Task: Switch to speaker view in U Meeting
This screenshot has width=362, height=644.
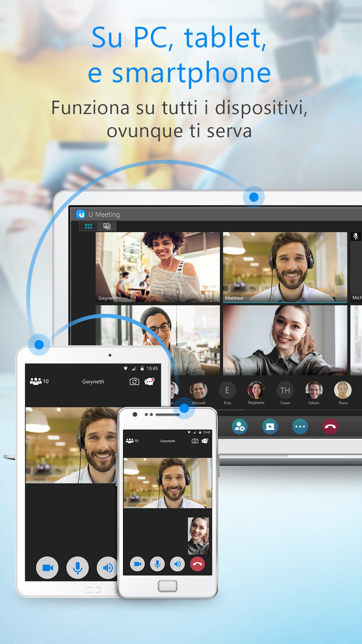Action: click(107, 226)
